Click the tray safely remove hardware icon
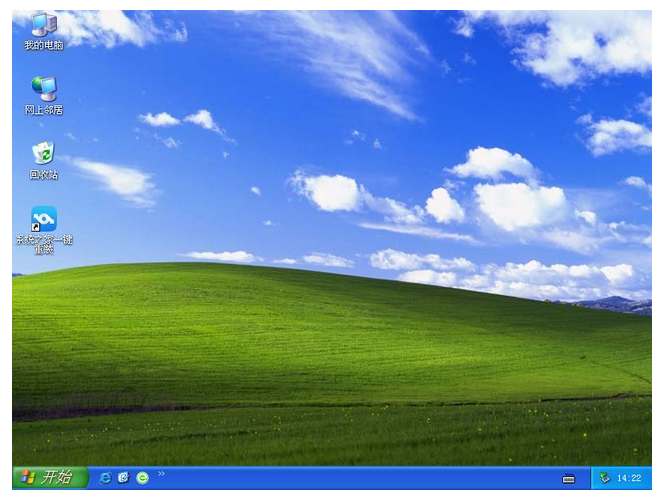This screenshot has height=498, width=661. point(605,478)
